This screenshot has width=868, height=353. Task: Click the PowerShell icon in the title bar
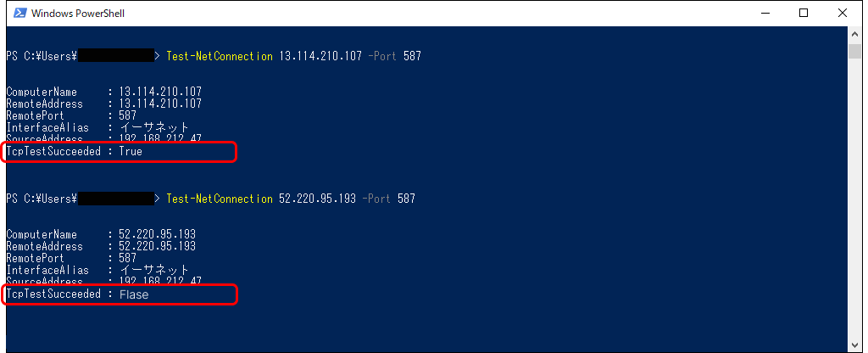pos(20,13)
